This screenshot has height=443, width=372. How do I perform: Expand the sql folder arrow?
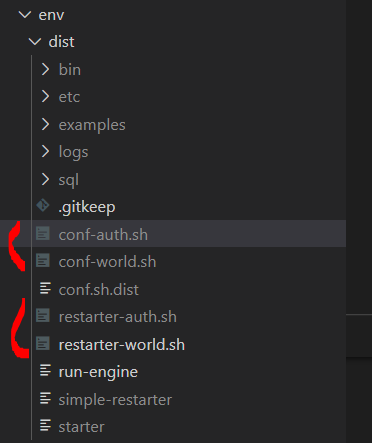point(45,179)
